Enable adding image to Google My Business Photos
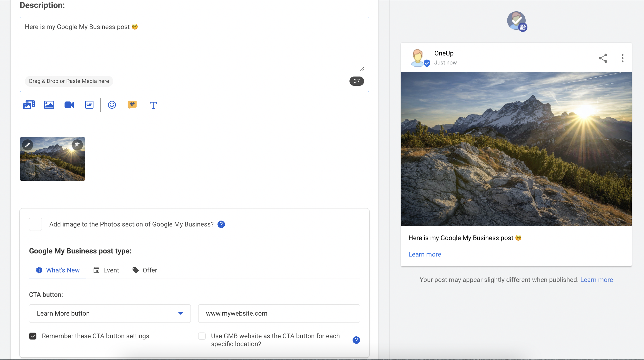The image size is (644, 360). point(35,224)
